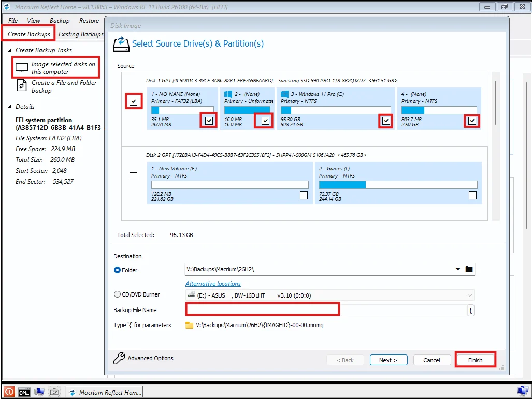Check the New Volume (F:) partition checkbox
Screen dimensions: 532x399
click(304, 195)
